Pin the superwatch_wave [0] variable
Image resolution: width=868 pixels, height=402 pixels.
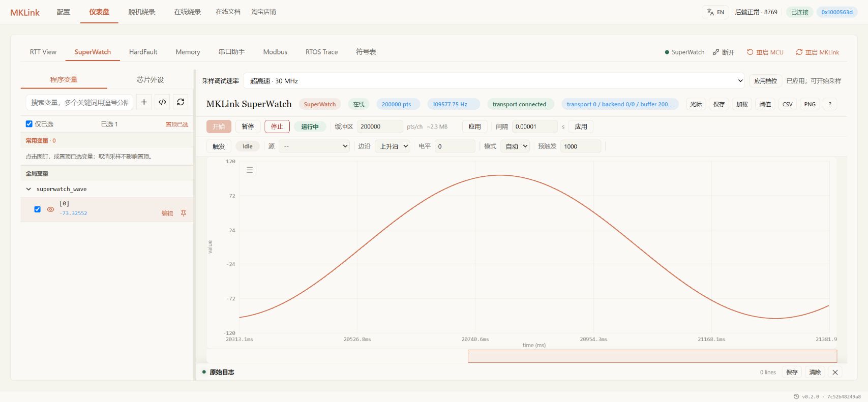point(184,213)
